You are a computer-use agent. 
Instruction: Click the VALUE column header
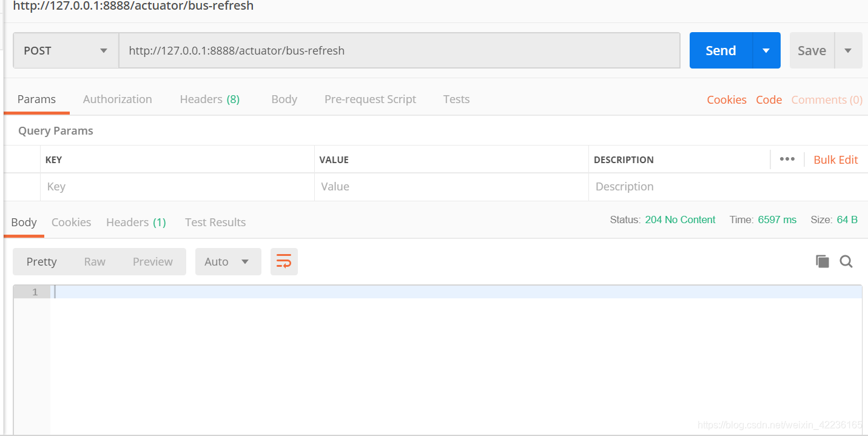point(334,160)
